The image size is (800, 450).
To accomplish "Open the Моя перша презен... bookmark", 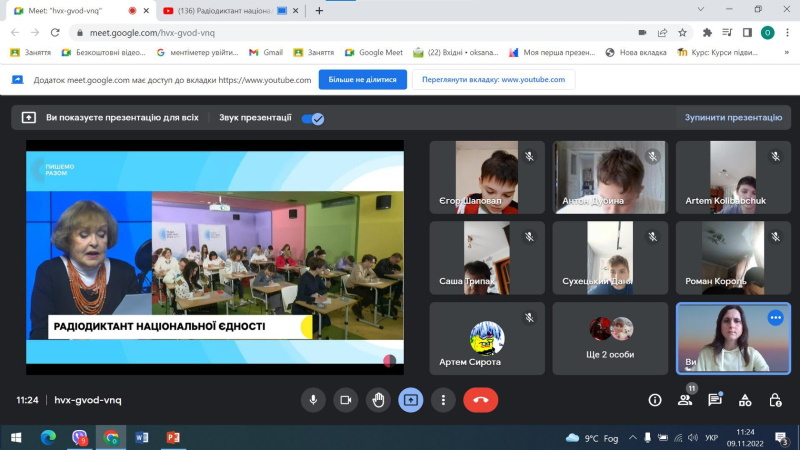I will (x=552, y=53).
